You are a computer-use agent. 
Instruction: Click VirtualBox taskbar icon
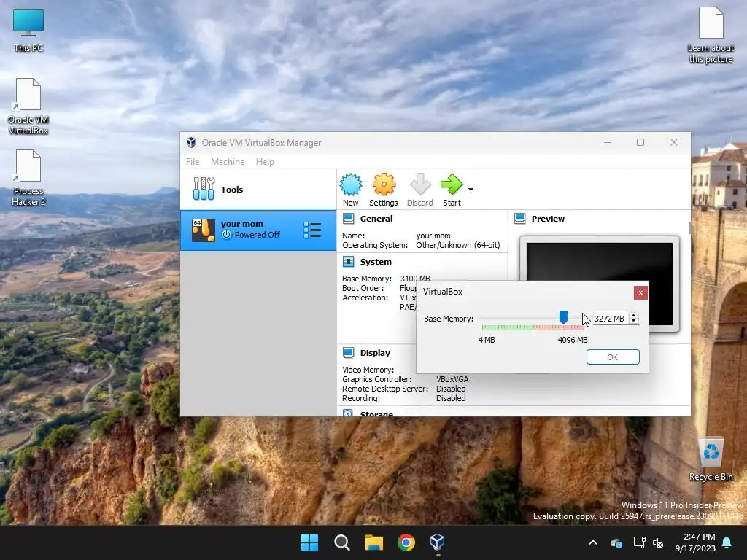pyautogui.click(x=437, y=542)
